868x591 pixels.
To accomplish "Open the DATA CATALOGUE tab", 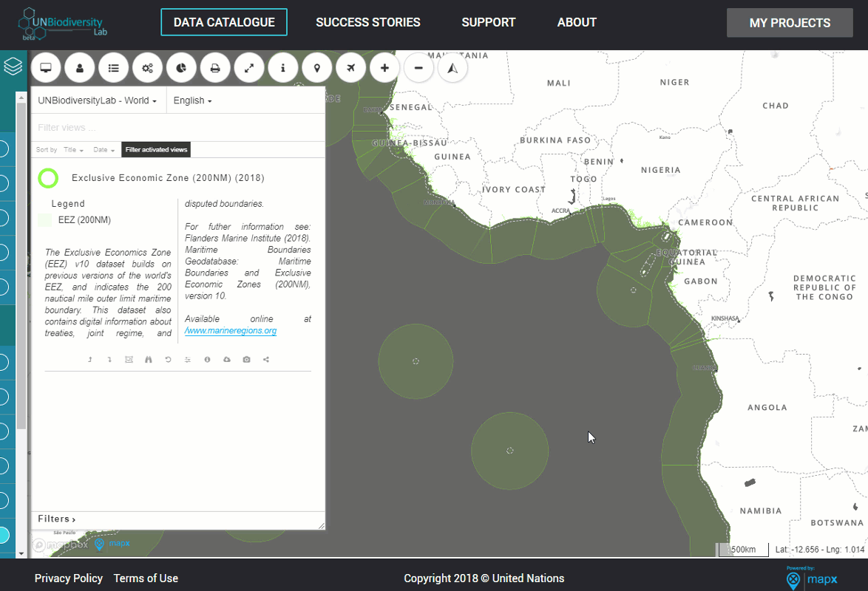I will pyautogui.click(x=224, y=22).
